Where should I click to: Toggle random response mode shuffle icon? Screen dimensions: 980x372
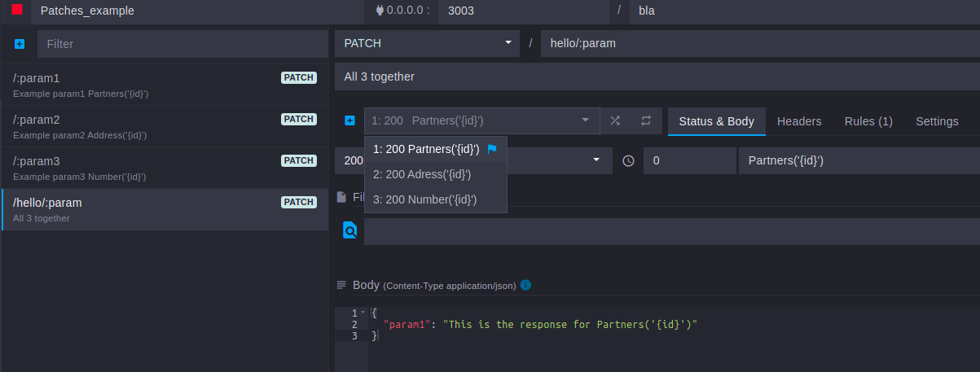[x=615, y=120]
